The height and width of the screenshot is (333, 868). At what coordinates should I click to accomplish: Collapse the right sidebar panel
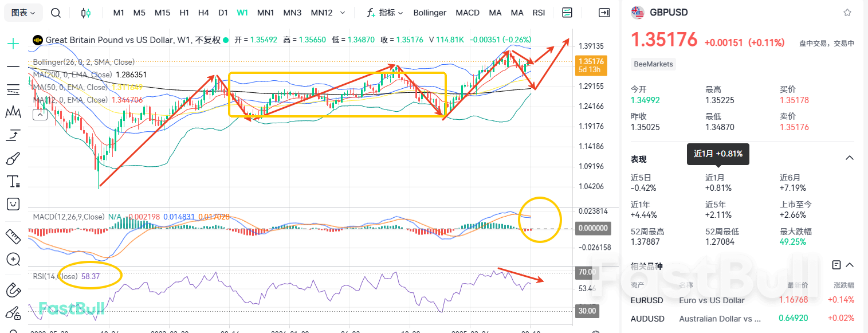click(604, 12)
